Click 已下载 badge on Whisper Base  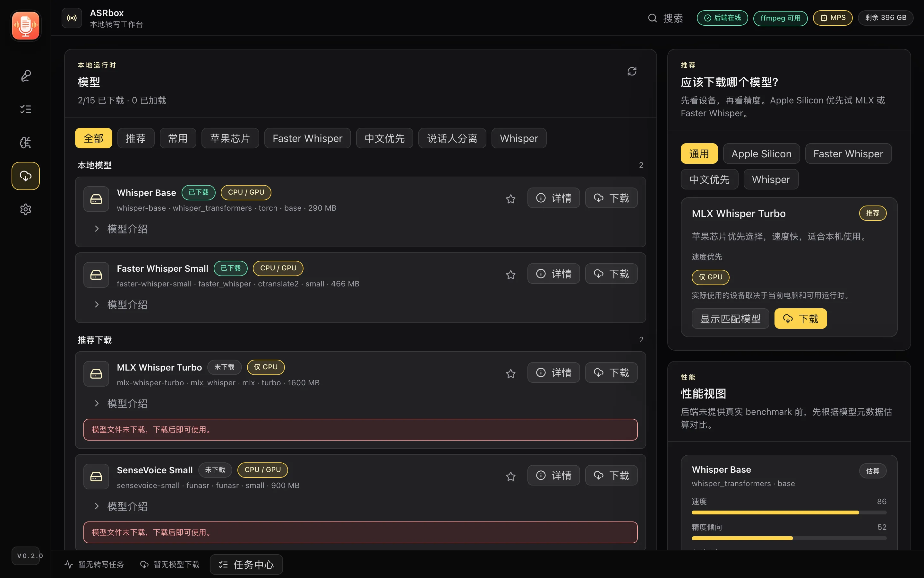tap(199, 192)
